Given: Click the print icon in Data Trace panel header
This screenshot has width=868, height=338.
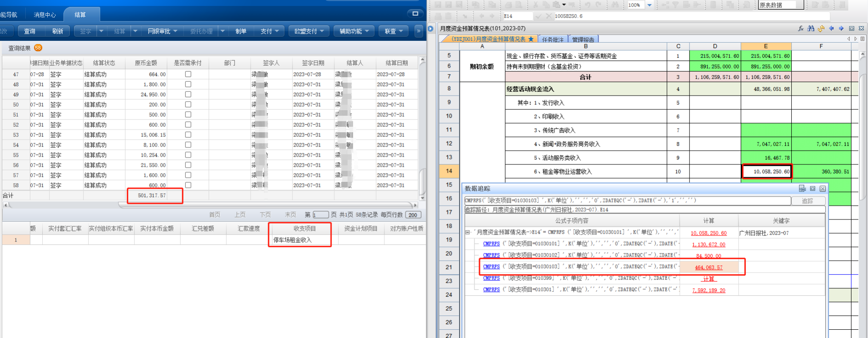Looking at the screenshot, I should [x=802, y=189].
